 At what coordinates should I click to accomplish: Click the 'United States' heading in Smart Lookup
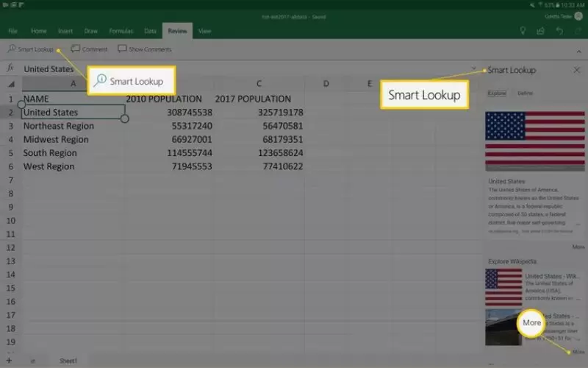tap(506, 181)
